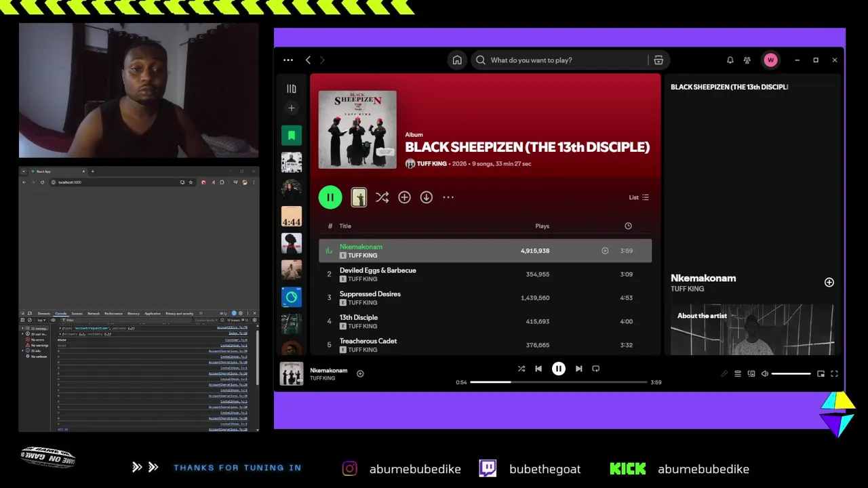
Task: Go to Spotify Home
Action: coord(457,60)
